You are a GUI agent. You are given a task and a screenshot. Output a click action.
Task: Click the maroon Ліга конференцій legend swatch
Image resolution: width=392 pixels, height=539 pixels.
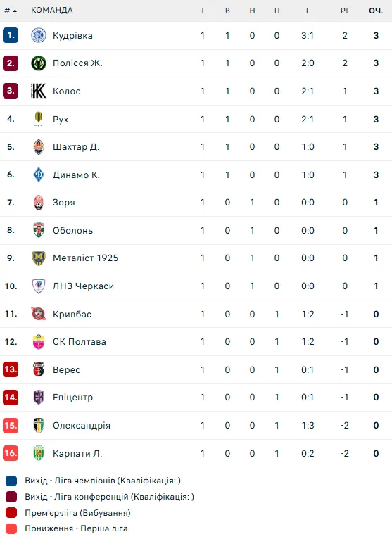click(x=11, y=497)
